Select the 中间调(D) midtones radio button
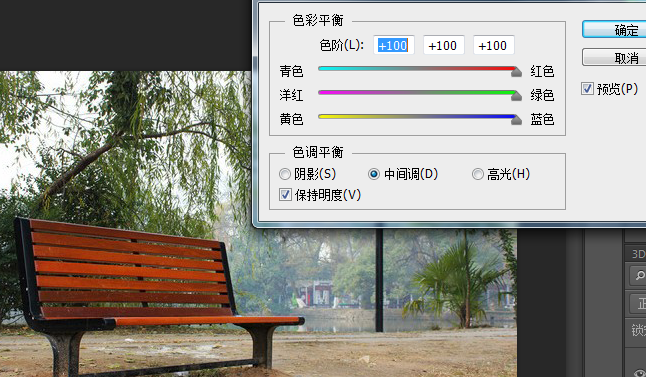This screenshot has width=646, height=377. click(x=374, y=174)
